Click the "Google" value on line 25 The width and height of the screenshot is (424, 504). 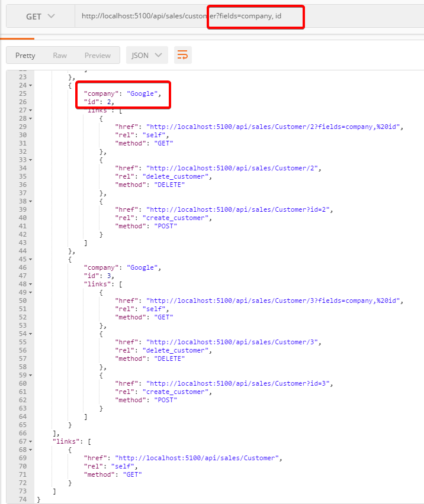click(x=142, y=93)
